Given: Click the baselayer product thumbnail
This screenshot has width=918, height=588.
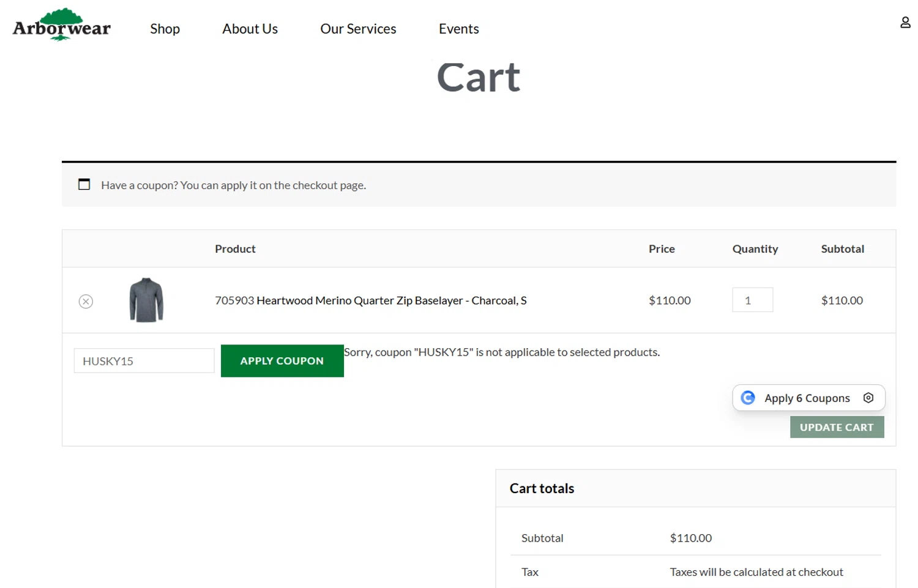Looking at the screenshot, I should coord(146,300).
